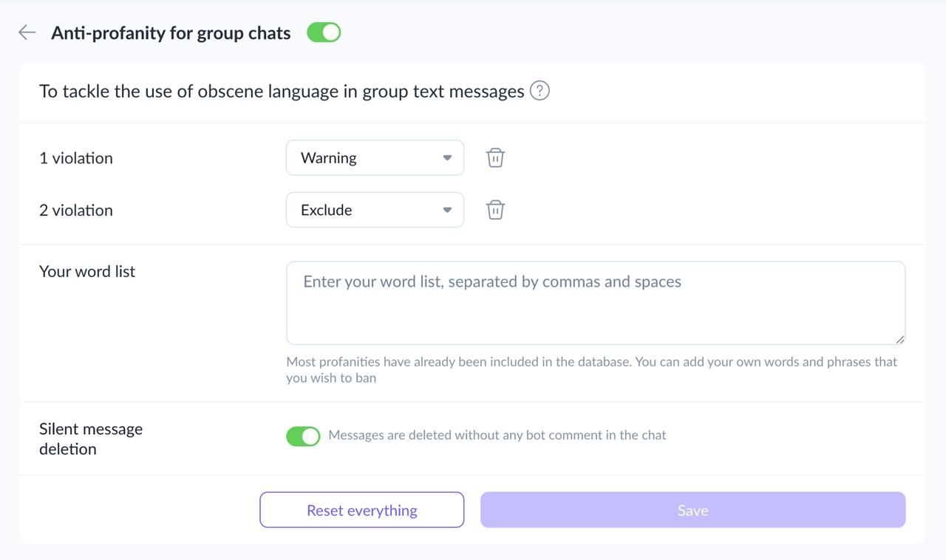Save the anti-profanity settings
The image size is (946, 560).
click(x=693, y=510)
